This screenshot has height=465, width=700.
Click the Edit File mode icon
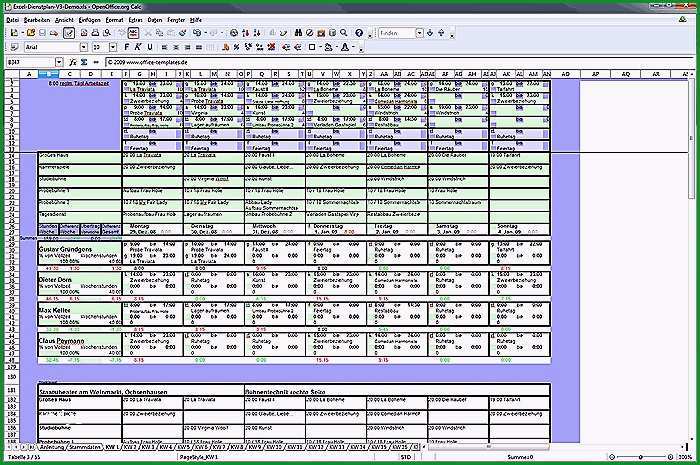pos(69,33)
